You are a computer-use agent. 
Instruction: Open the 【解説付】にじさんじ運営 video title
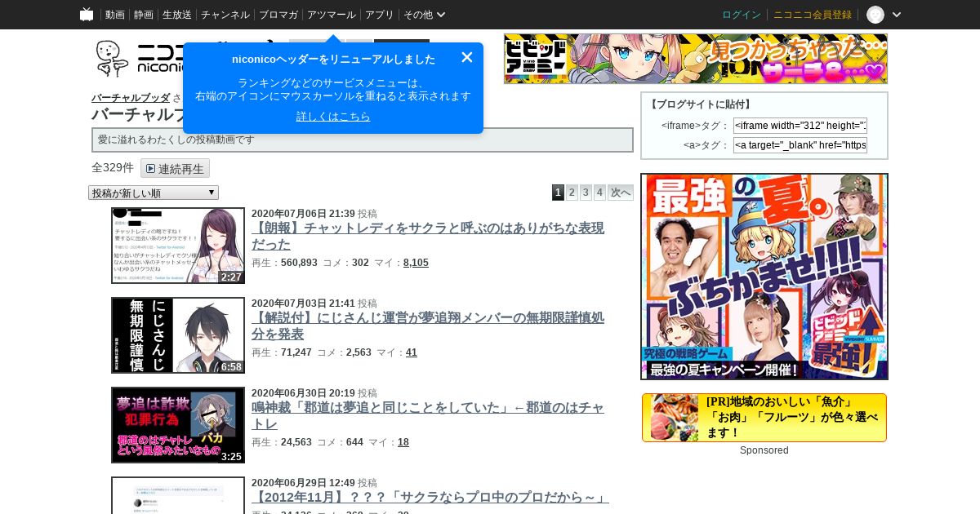[428, 326]
